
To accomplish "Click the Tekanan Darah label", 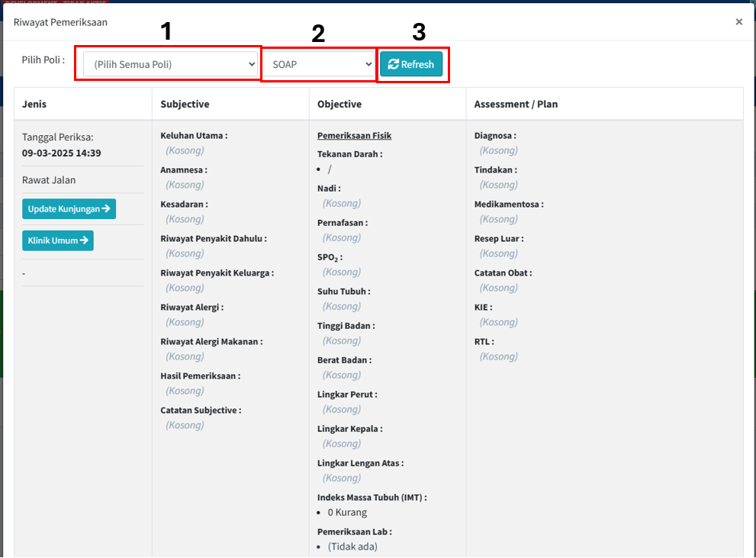I will (349, 153).
